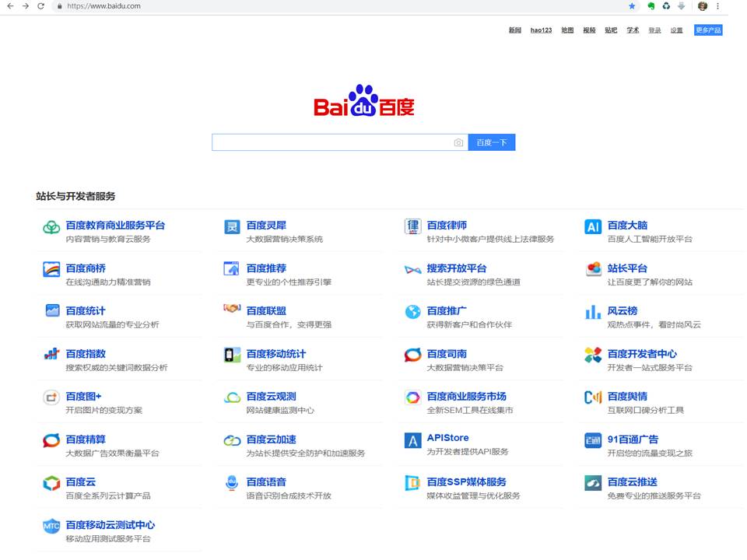This screenshot has width=747, height=560.
Task: Reload the page with refresh button
Action: point(41,6)
